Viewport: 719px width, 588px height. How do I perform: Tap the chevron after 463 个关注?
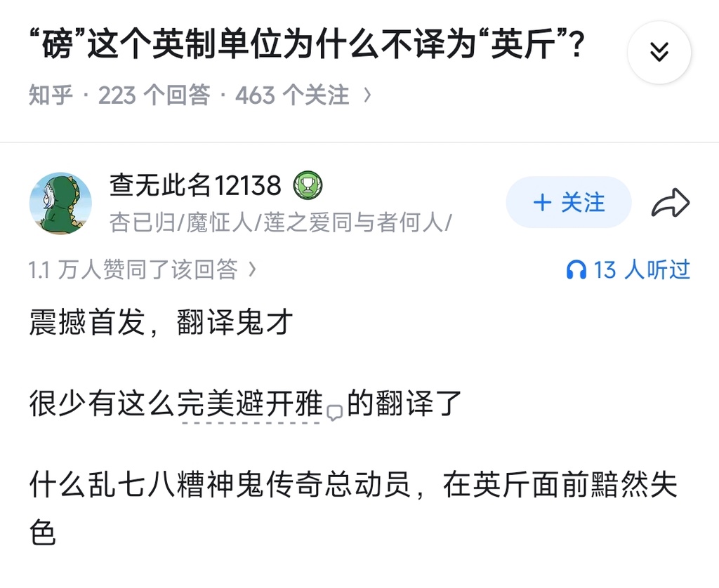click(x=367, y=95)
